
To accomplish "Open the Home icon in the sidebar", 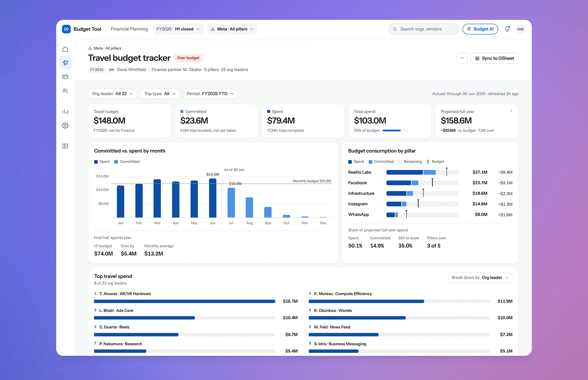I will [65, 49].
